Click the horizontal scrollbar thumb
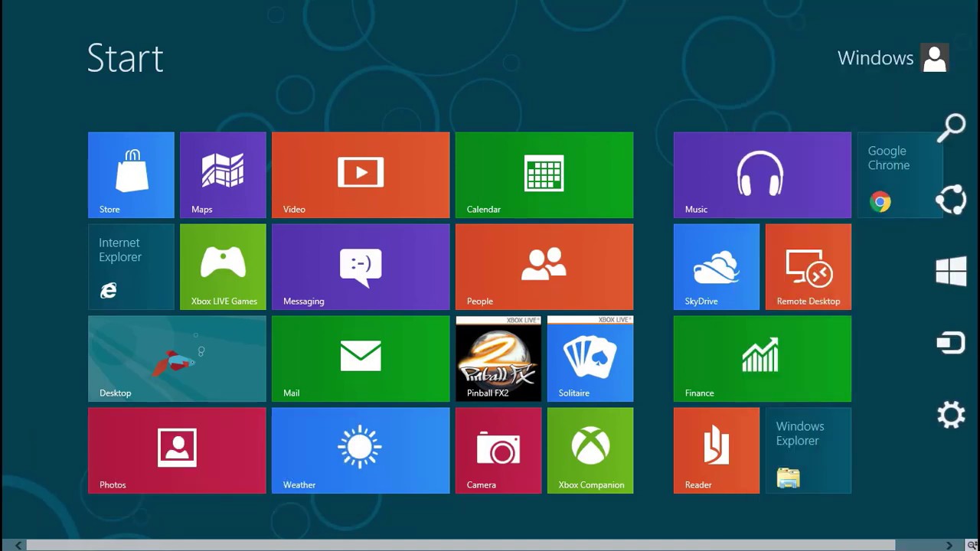 [x=460, y=546]
